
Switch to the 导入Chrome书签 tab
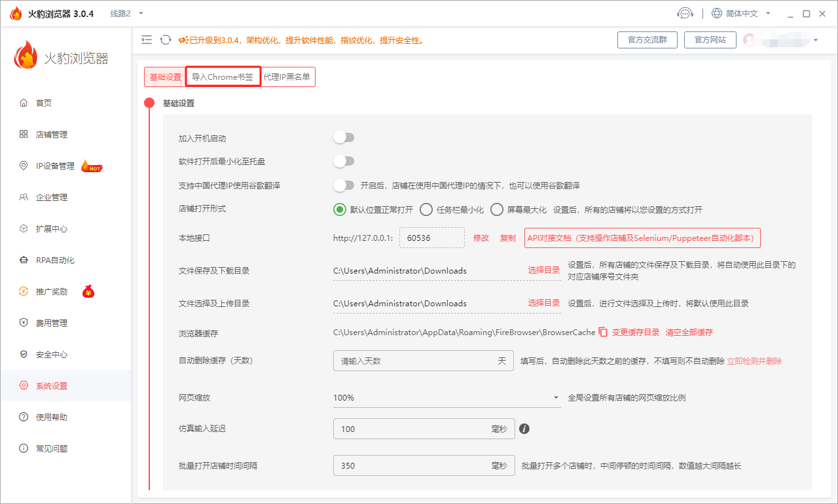tap(223, 77)
